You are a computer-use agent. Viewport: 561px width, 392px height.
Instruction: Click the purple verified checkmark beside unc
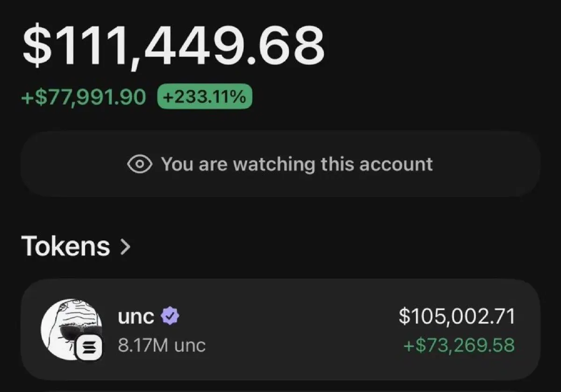[170, 316]
